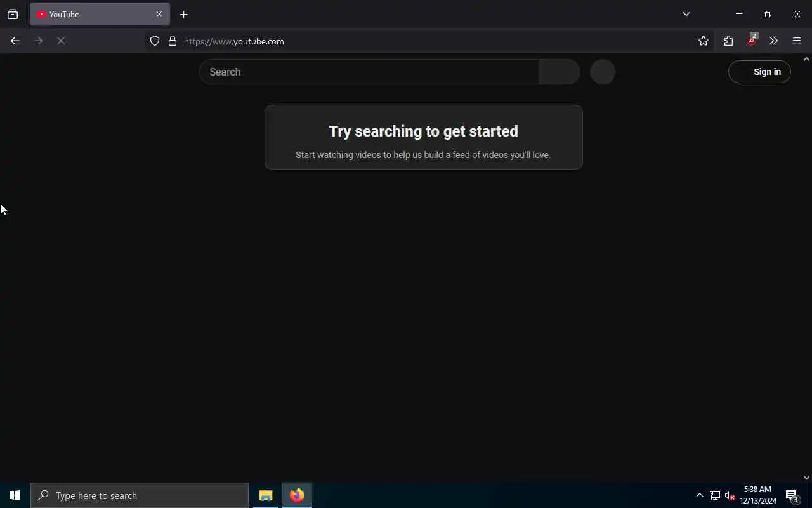Activate voice search circular button

tap(603, 72)
